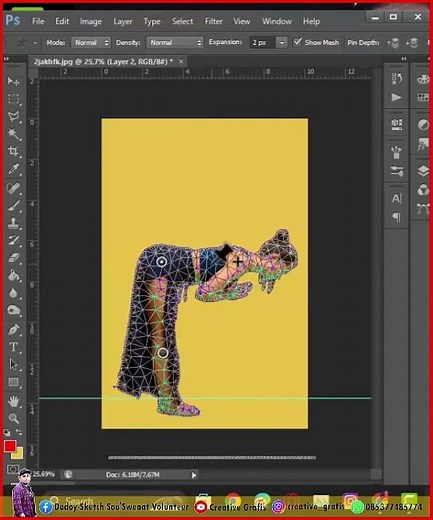The width and height of the screenshot is (433, 520).
Task: Select the 2jakhfk.jpg document tab
Action: pyautogui.click(x=103, y=62)
